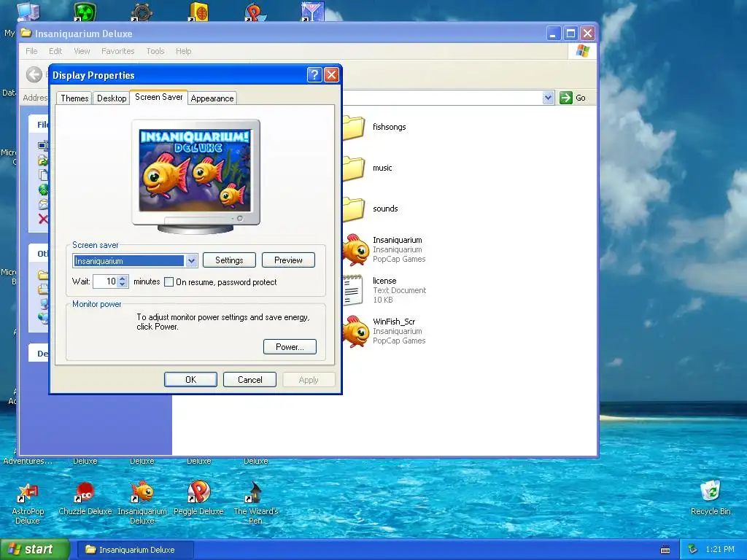Close the Display Properties dialog
This screenshot has width=747, height=560.
(331, 75)
